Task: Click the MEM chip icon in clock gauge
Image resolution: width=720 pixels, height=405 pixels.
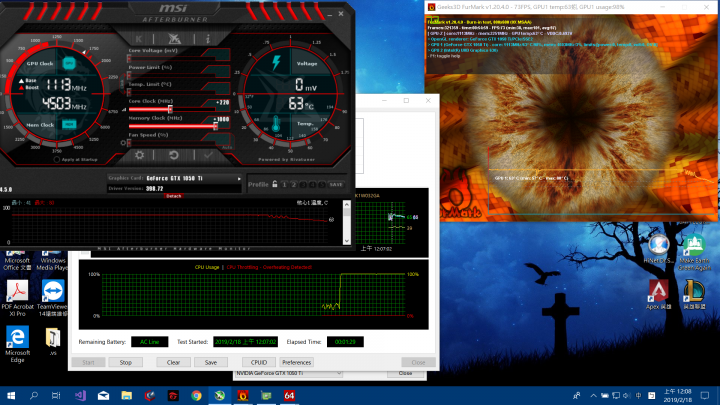Action: 69,124
